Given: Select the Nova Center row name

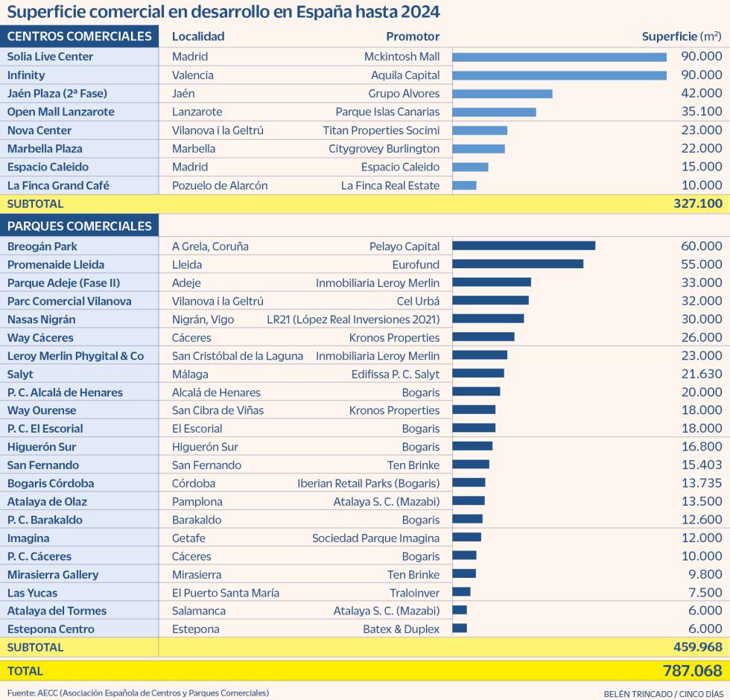Looking at the screenshot, I should coord(39,130).
